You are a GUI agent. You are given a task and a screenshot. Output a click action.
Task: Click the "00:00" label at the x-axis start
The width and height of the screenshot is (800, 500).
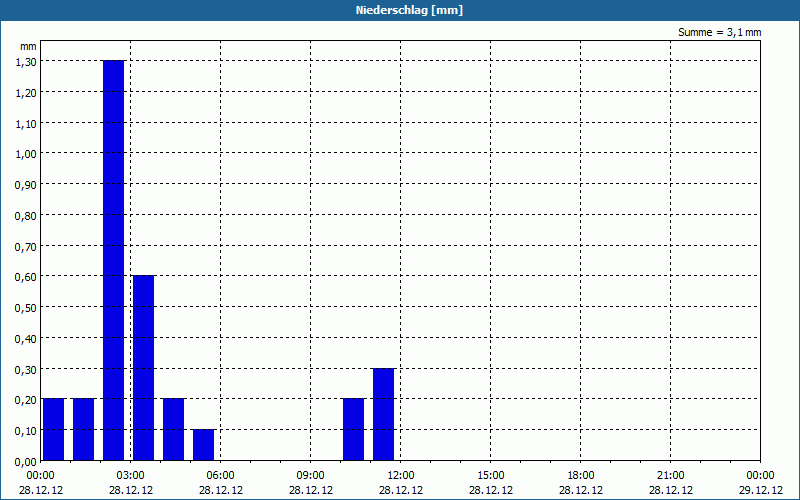point(41,476)
